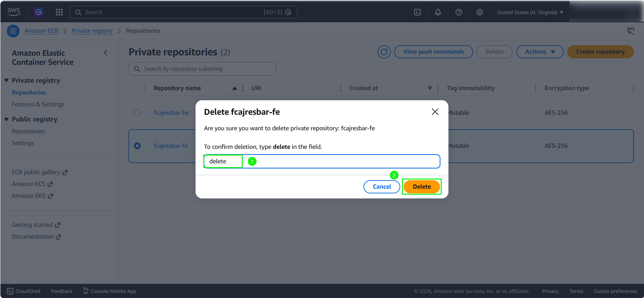The image size is (644, 298).
Task: Open the fcajresbar-fe repository link
Action: pos(171,146)
